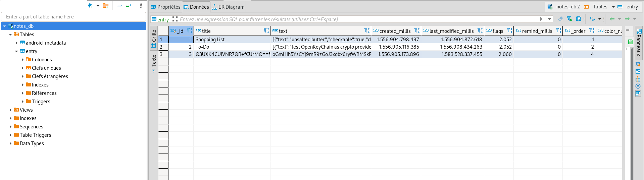Click the notes_db 2 breadcrumb link
The height and width of the screenshot is (180, 644).
pos(567,7)
